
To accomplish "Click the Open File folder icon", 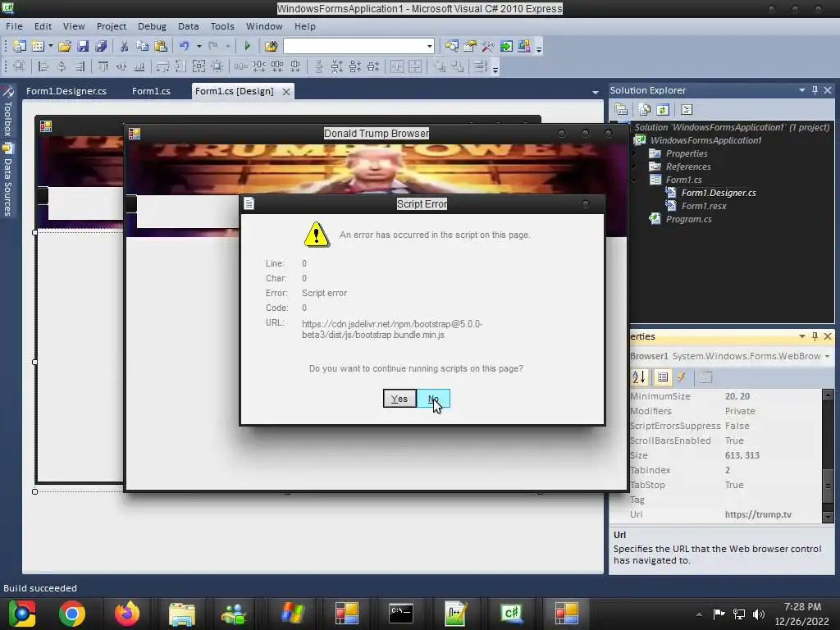I will [65, 46].
